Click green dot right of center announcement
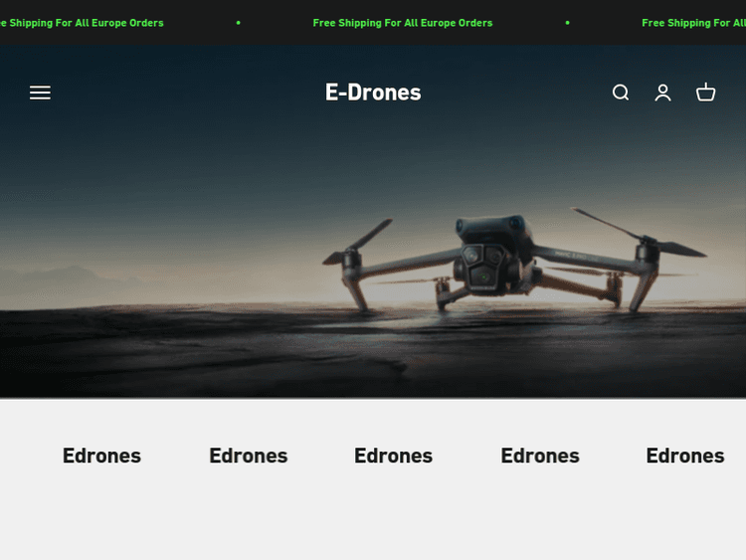The image size is (746, 560). [x=567, y=23]
